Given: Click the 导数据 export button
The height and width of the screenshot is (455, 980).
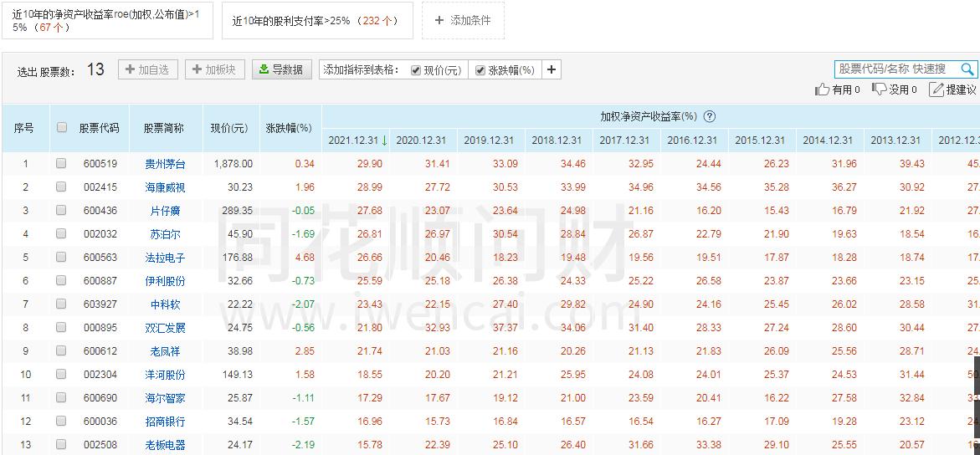Looking at the screenshot, I should [282, 69].
